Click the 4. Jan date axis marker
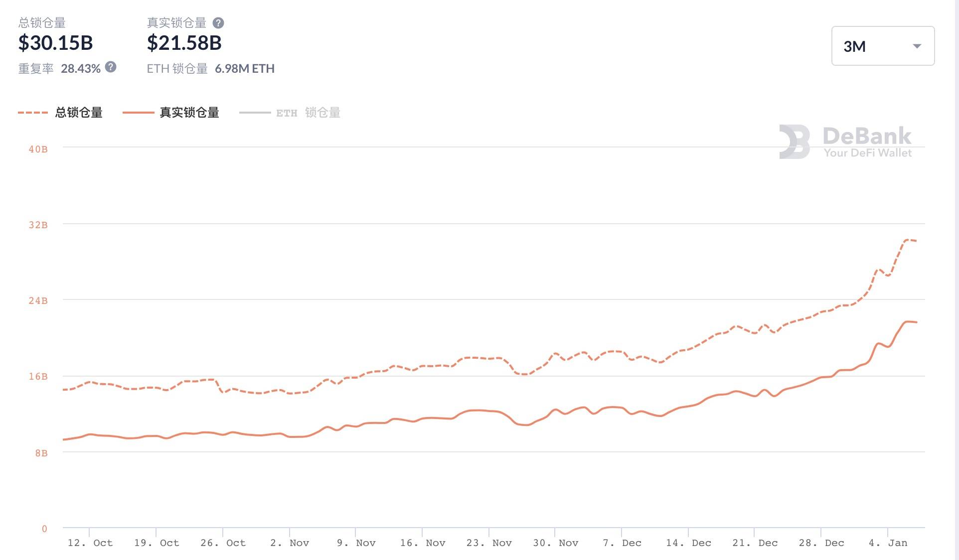This screenshot has height=560, width=959. pyautogui.click(x=888, y=543)
